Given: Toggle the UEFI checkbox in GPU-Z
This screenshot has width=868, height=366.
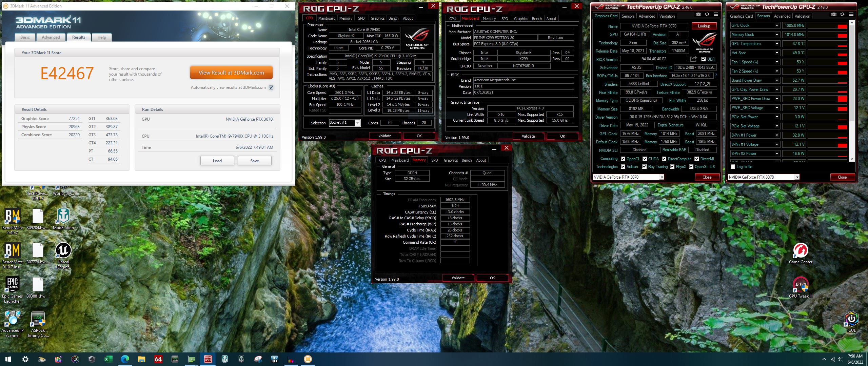Looking at the screenshot, I should [703, 59].
